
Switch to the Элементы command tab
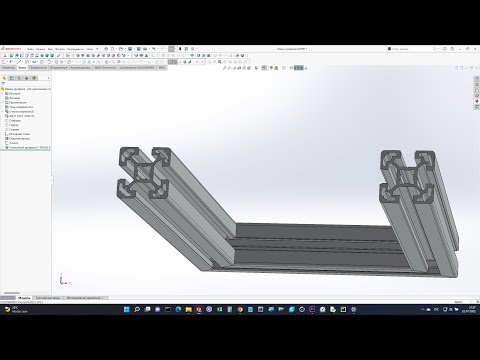coord(8,68)
